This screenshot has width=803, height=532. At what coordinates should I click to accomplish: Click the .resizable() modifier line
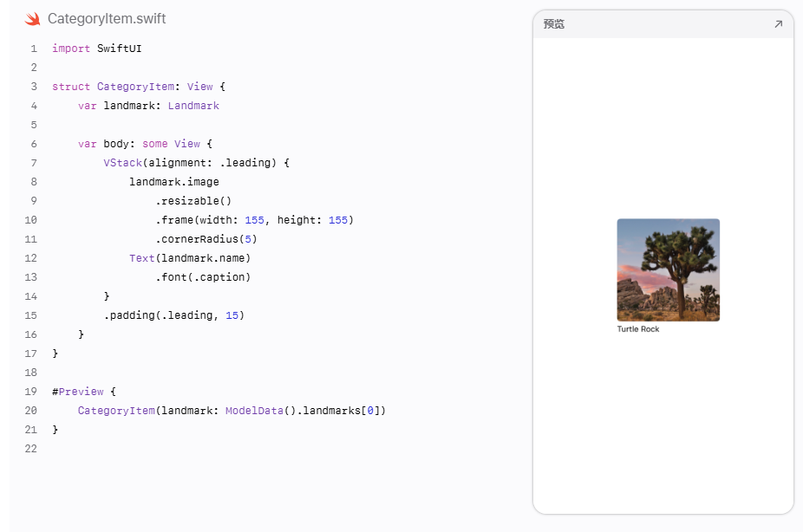tap(193, 201)
